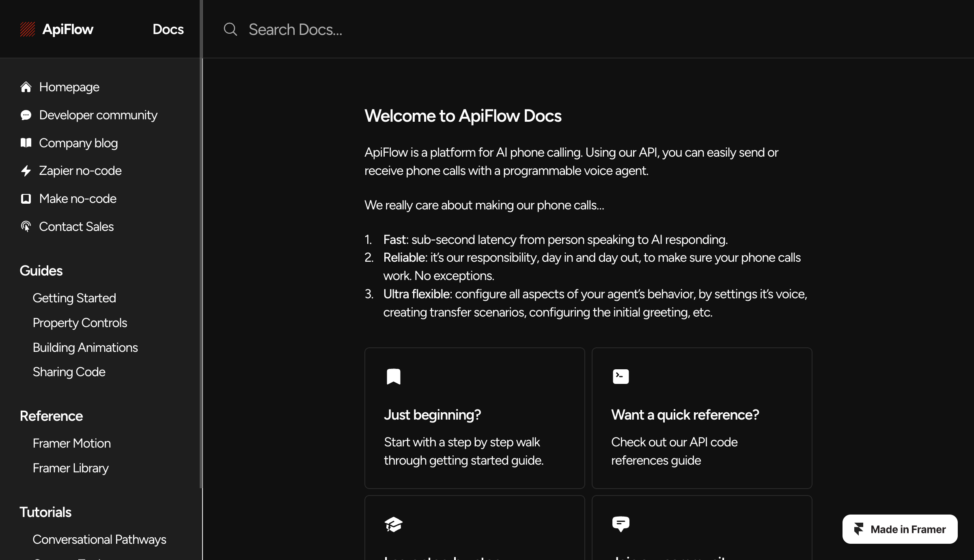Open the Docs tab in header

tap(168, 29)
